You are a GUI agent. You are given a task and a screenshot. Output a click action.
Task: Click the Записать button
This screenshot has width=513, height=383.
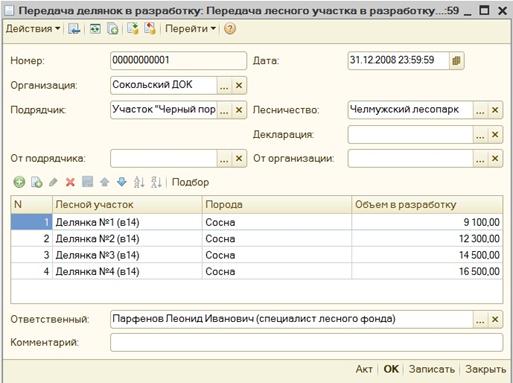pos(432,369)
